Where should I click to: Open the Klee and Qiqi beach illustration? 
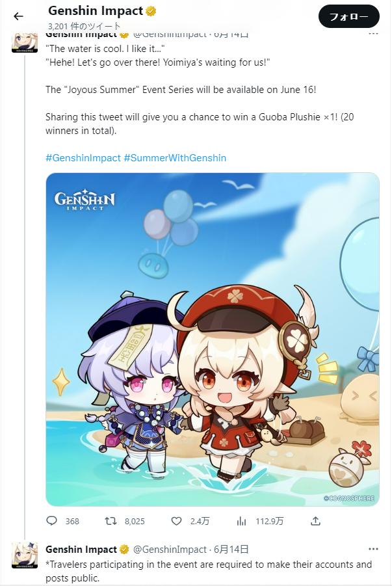[x=213, y=340]
